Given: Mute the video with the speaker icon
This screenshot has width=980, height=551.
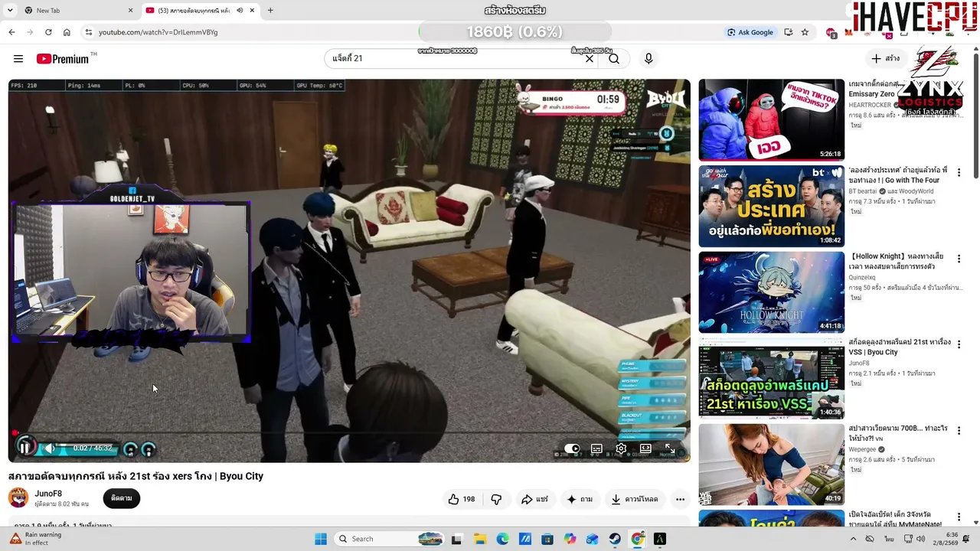Looking at the screenshot, I should [x=50, y=448].
